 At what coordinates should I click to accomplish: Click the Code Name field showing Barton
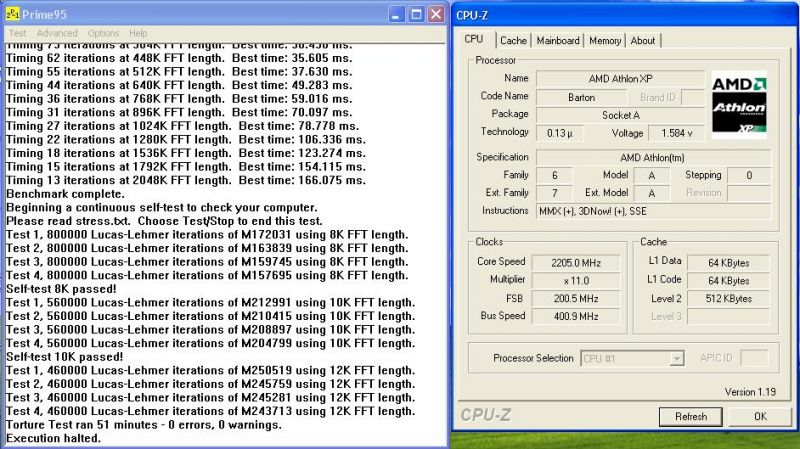(581, 97)
